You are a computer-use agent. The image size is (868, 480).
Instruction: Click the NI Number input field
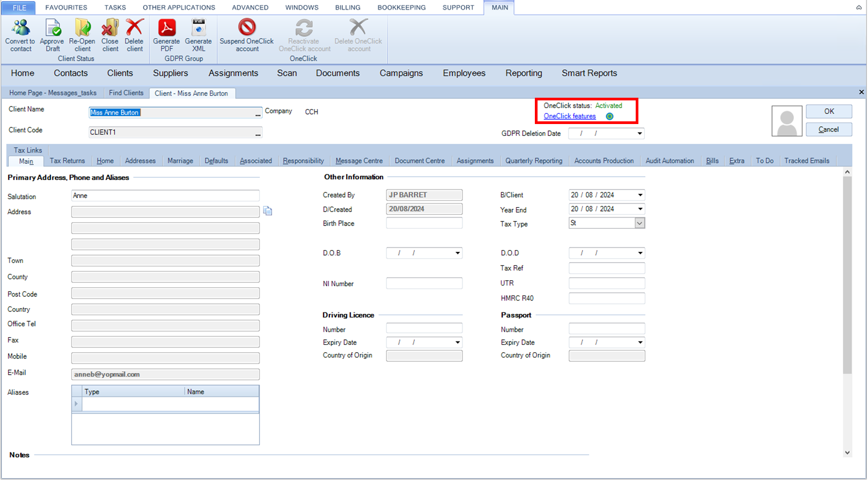tap(424, 283)
